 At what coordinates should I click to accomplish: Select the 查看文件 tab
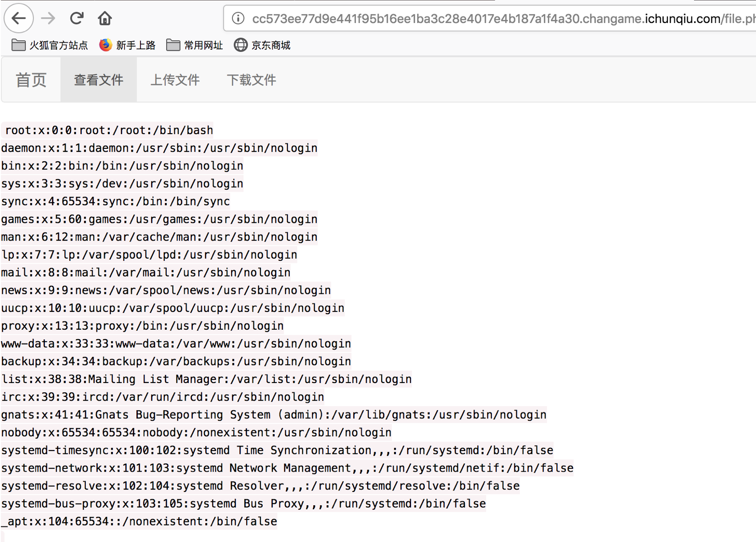(x=98, y=80)
